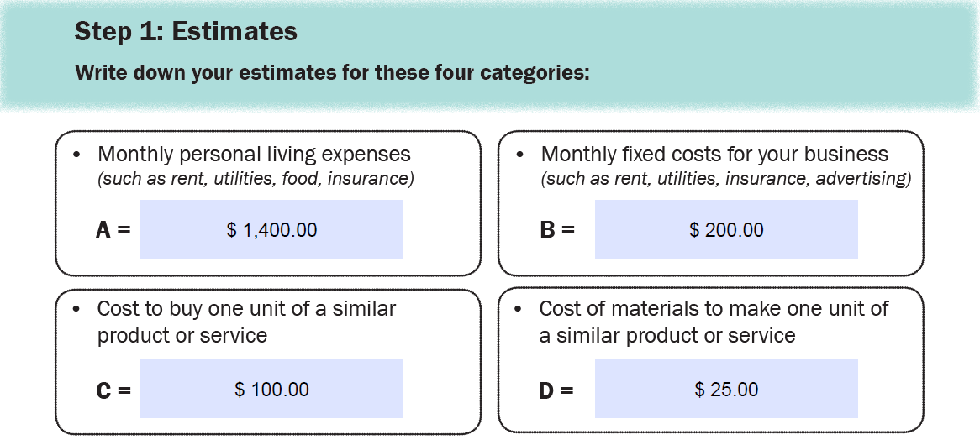Select the "C =" label
The width and height of the screenshot is (980, 440).
click(113, 390)
